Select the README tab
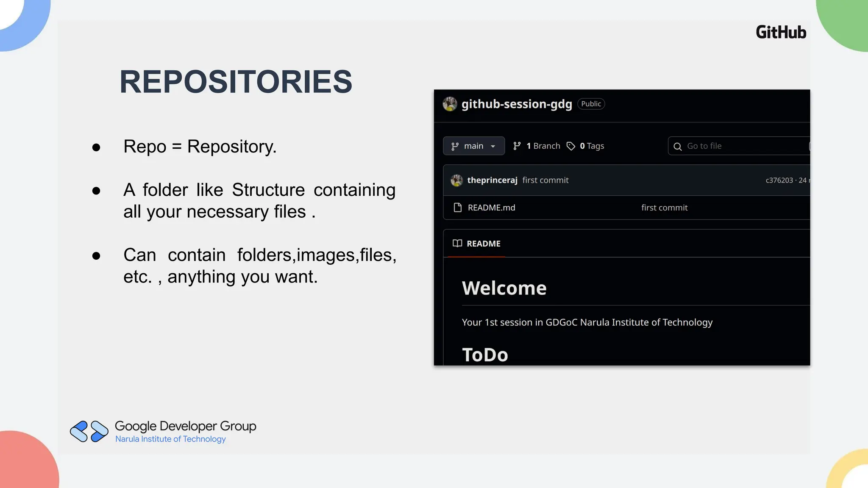This screenshot has height=488, width=868. coord(476,244)
